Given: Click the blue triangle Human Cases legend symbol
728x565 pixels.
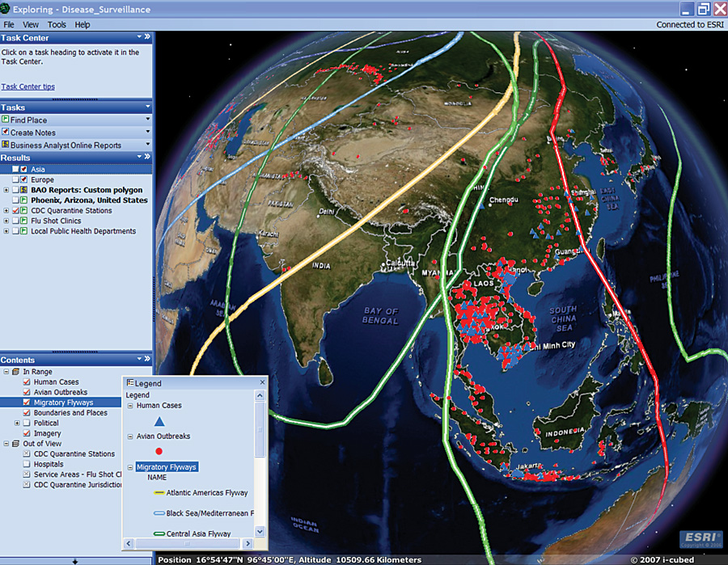Looking at the screenshot, I should [159, 421].
